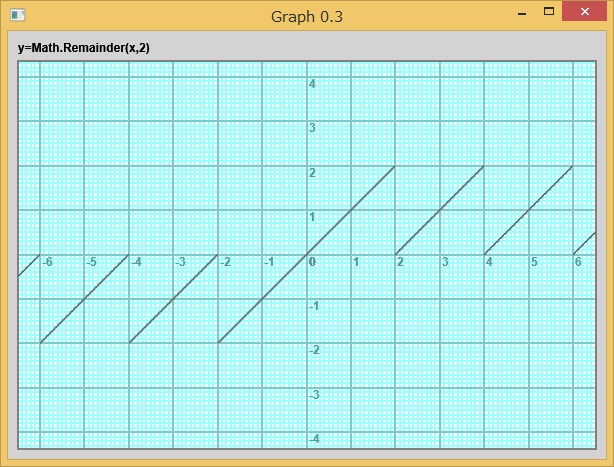Maximize the Graph 0.3 window
The image size is (614, 467).
coord(549,12)
